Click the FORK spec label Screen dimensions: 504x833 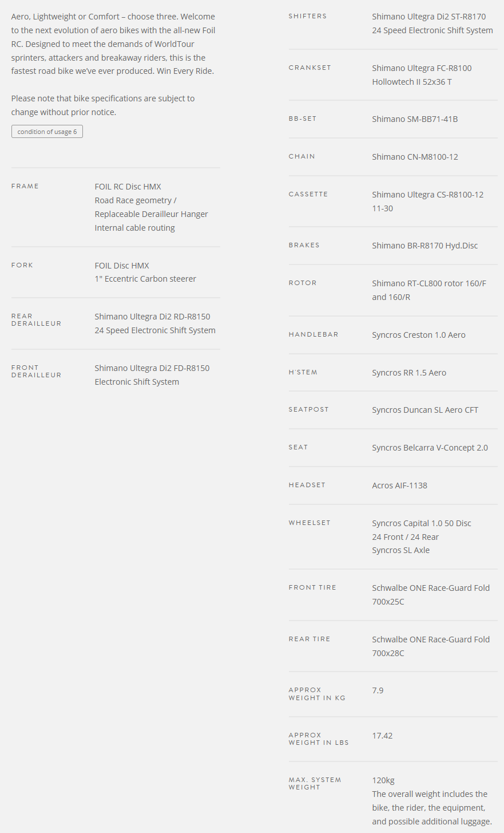point(22,265)
